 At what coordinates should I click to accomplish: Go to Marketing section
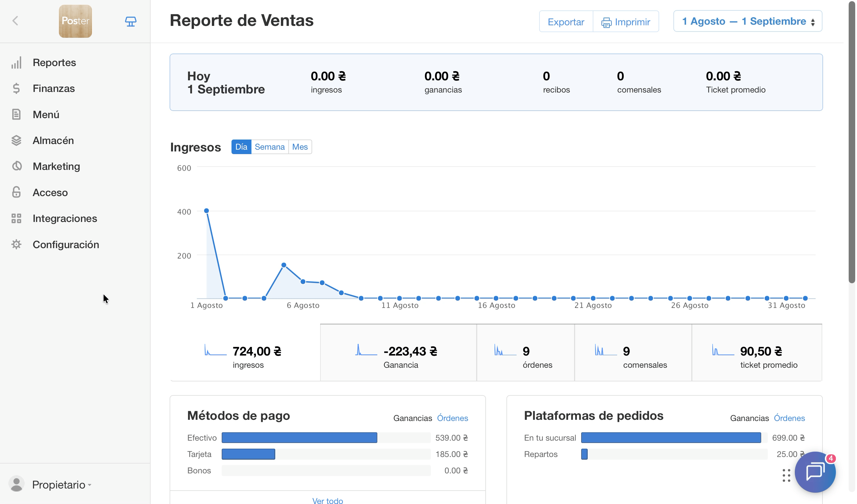[x=57, y=166]
